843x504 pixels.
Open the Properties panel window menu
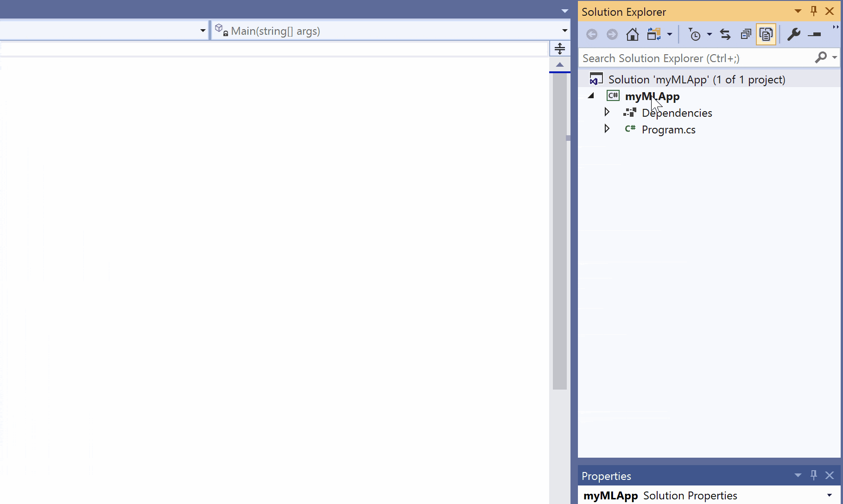click(797, 475)
